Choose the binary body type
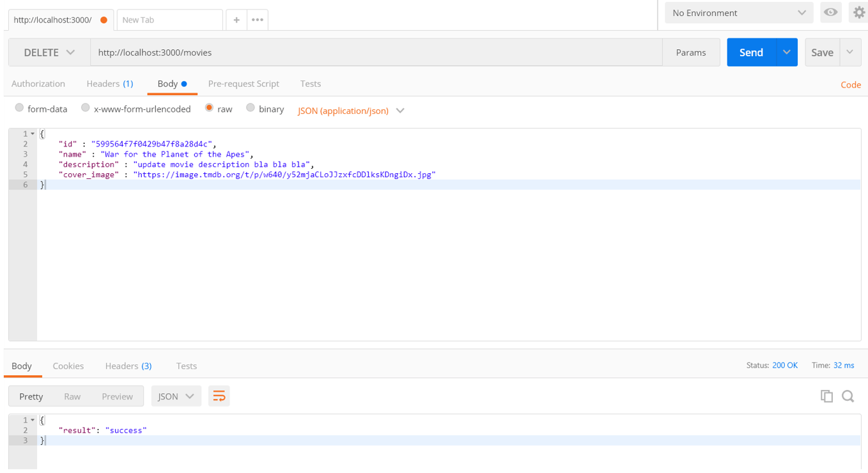Screen dimensions: 868x473 [251, 109]
